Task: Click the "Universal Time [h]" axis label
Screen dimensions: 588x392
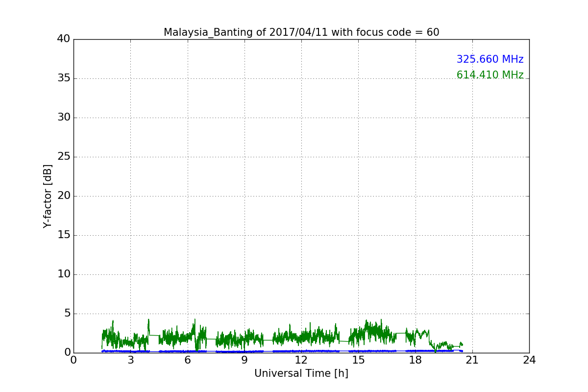Action: coord(301,373)
